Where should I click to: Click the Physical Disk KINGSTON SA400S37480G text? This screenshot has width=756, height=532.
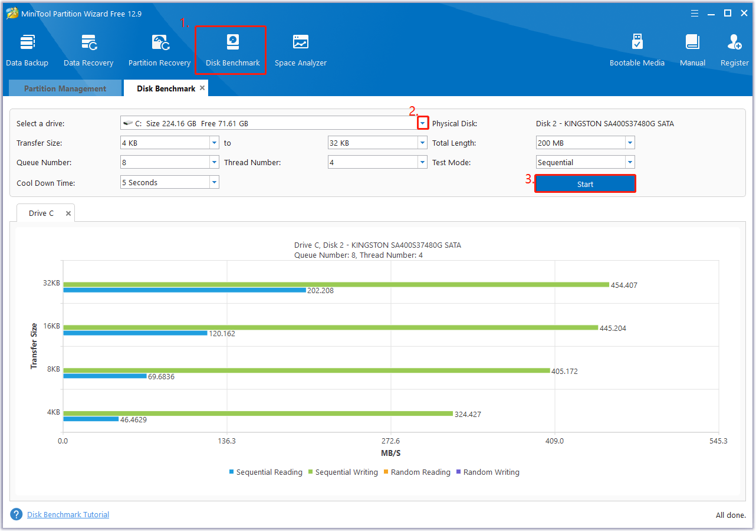click(x=604, y=123)
